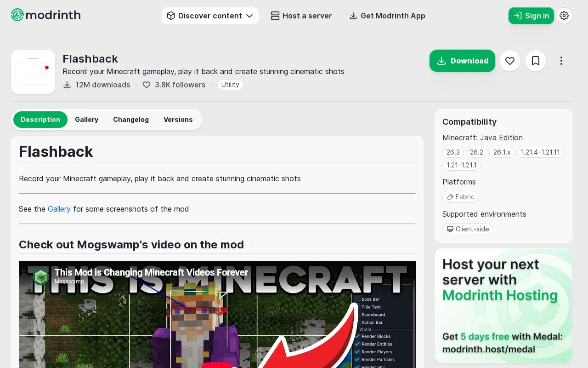Go to Get Modrinth App
Image resolution: width=588 pixels, height=368 pixels.
[387, 16]
